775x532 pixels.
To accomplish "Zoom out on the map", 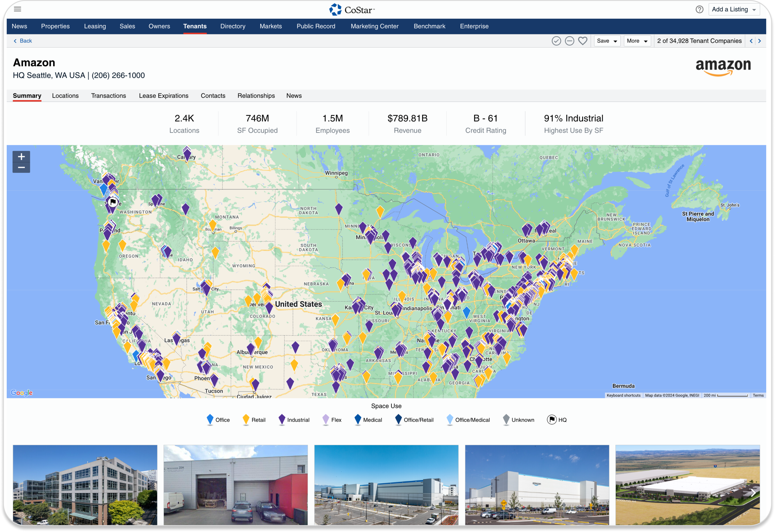I will click(21, 167).
